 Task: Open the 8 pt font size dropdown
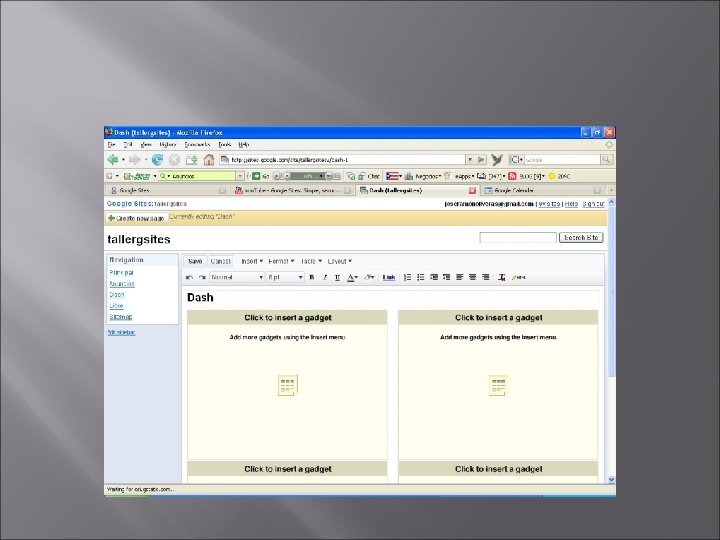click(x=285, y=277)
